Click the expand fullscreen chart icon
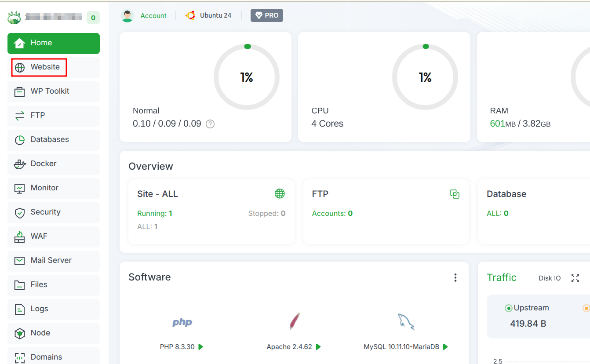This screenshot has height=364, width=590. coord(575,278)
